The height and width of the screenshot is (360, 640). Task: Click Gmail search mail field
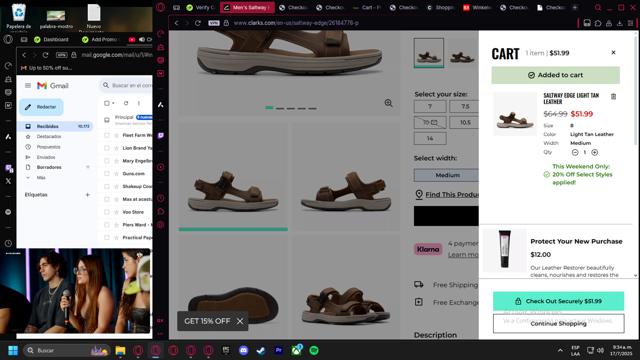coord(126,85)
